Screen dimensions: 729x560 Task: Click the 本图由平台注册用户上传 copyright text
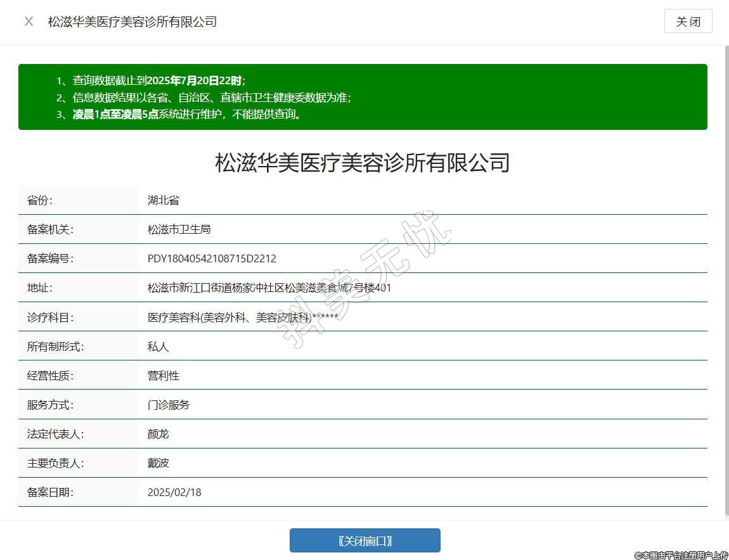coord(681,555)
